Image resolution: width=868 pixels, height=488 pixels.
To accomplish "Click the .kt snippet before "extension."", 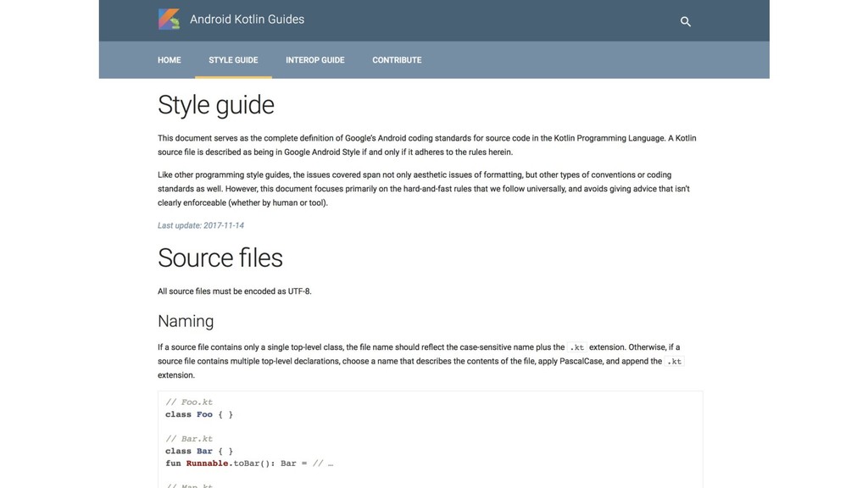I will click(x=674, y=362).
